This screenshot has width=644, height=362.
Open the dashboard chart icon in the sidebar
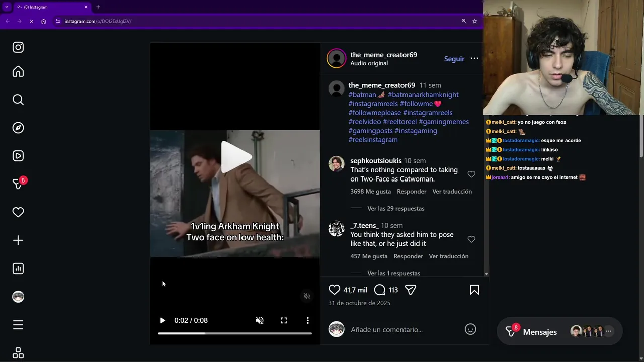coord(18,268)
